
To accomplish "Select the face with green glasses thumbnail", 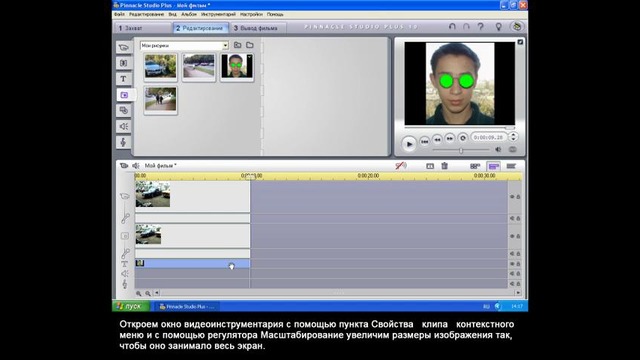I will point(237,67).
